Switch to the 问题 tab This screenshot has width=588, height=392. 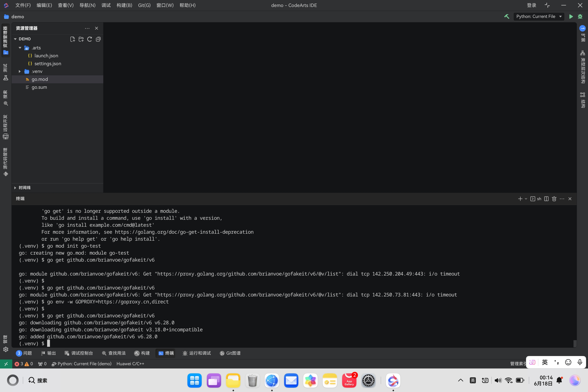(x=24, y=353)
